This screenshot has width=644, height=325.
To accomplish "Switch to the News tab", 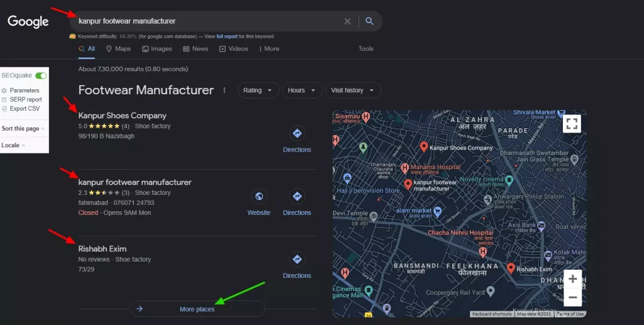I will pos(196,49).
